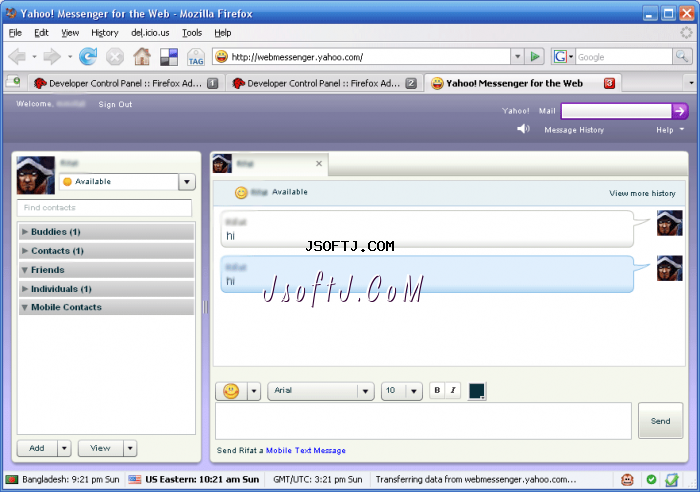This screenshot has width=700, height=492.
Task: Open the View button dropdown arrow
Action: point(130,448)
